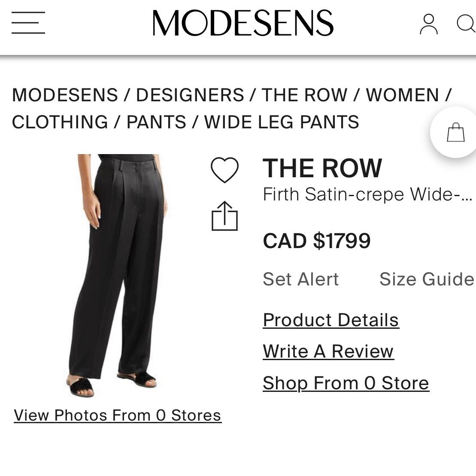Open WIDE LEG PANTS breadcrumb
The height and width of the screenshot is (476, 476).
(281, 122)
